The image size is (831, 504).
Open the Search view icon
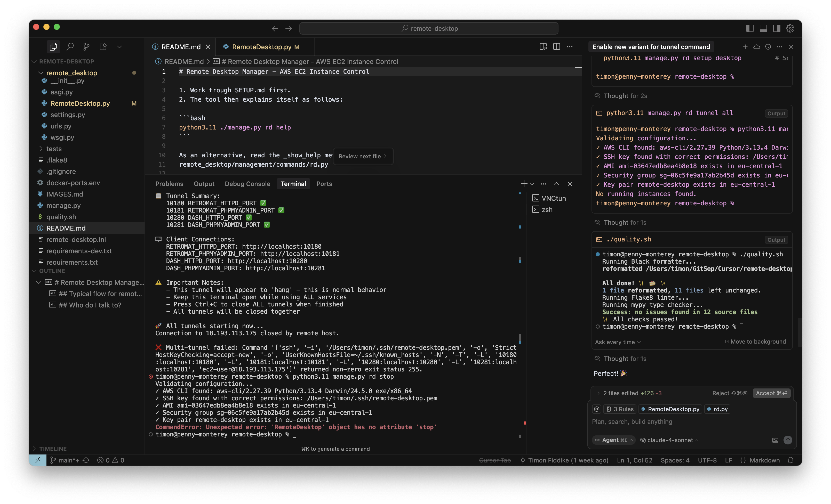click(70, 46)
